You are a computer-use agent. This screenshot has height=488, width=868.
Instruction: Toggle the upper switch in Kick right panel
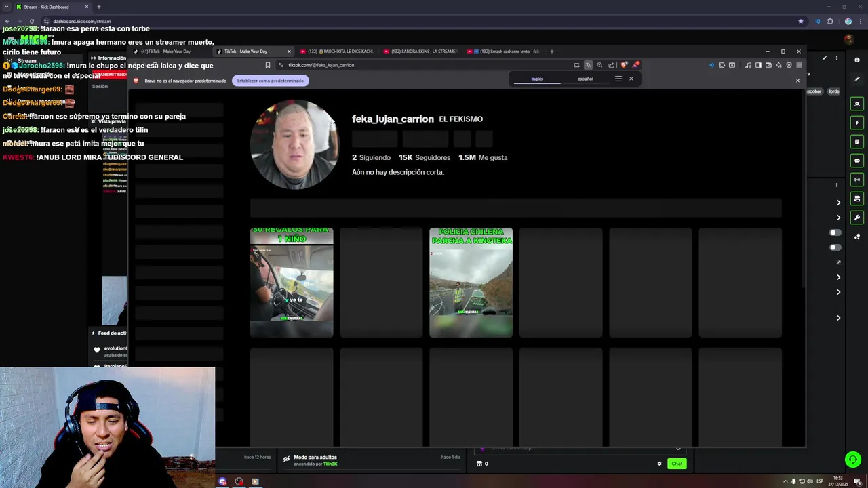[835, 232]
